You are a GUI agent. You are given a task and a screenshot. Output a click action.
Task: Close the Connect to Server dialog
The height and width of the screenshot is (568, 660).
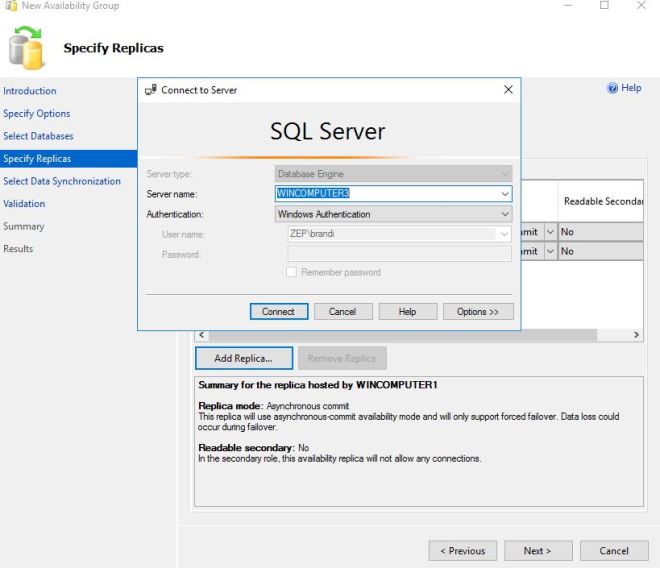507,90
